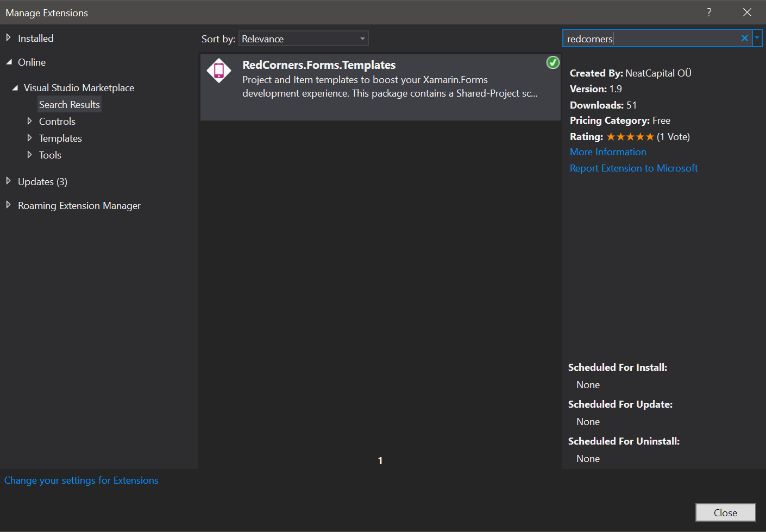Click the Manage Extensions title text

click(47, 13)
